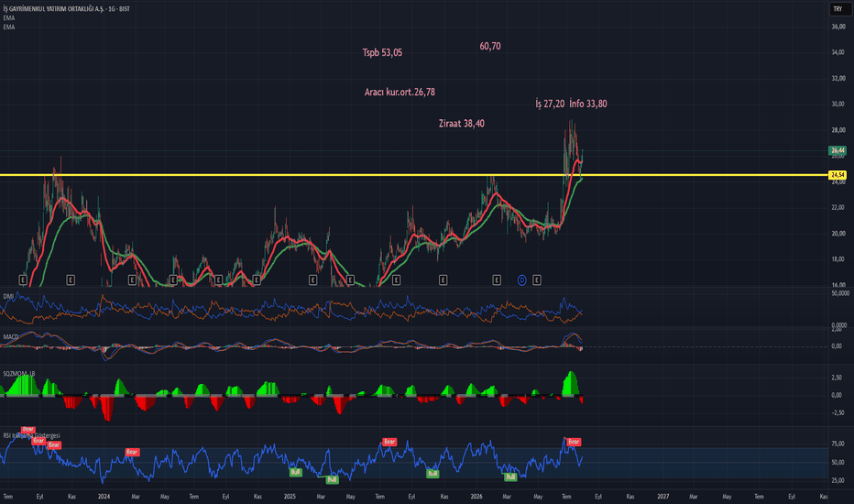The height and width of the screenshot is (504, 854).
Task: Select the yellow horizontal line on the chart
Action: point(414,175)
